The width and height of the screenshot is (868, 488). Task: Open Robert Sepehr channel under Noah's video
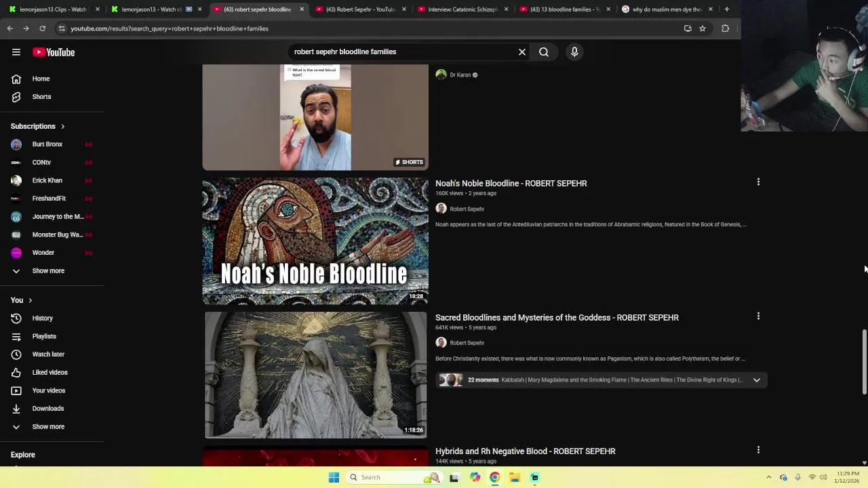[x=467, y=209]
